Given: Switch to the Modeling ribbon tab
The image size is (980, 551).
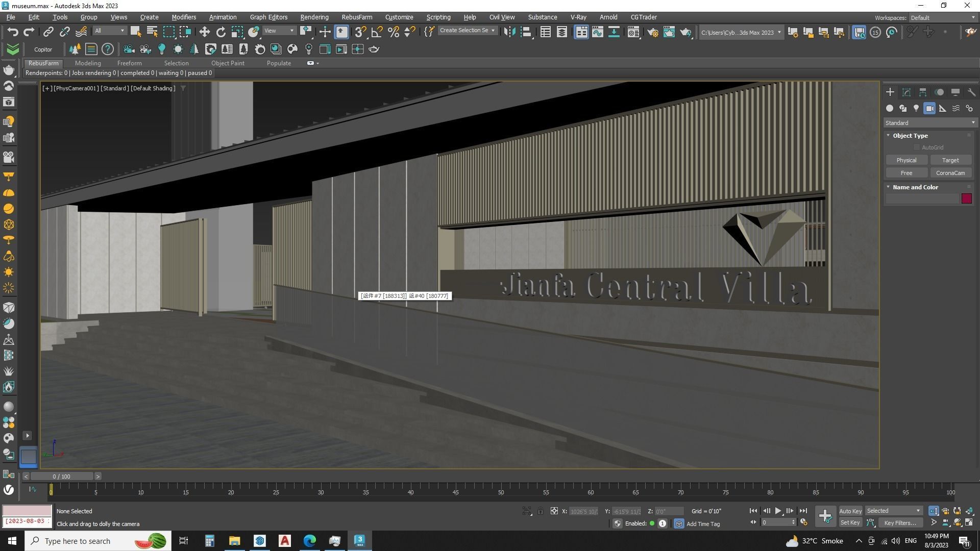Looking at the screenshot, I should [x=88, y=63].
